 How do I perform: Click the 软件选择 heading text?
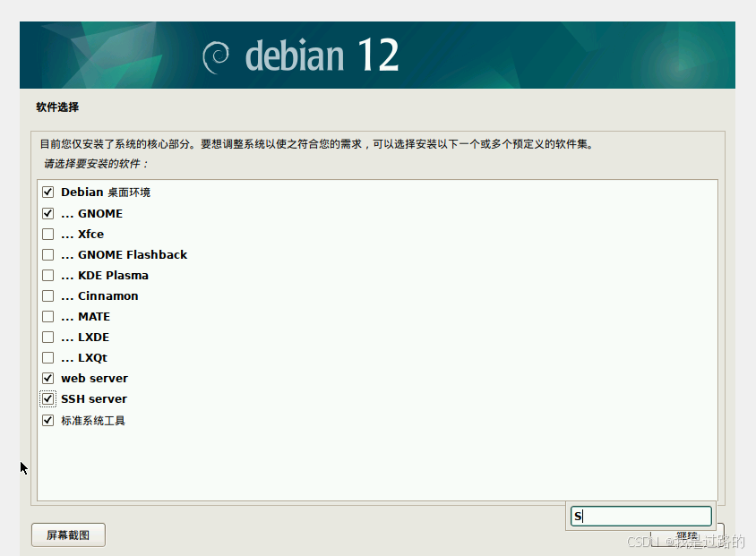[x=57, y=107]
